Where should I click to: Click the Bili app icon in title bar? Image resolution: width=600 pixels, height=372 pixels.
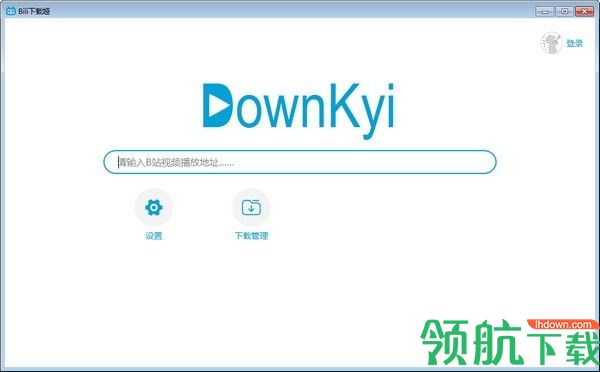tap(11, 11)
